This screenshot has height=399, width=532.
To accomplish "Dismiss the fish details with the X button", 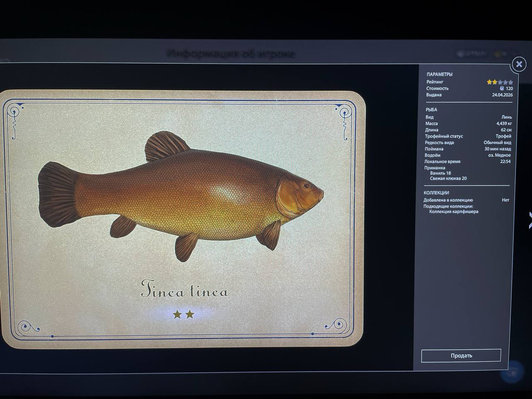I will point(519,64).
